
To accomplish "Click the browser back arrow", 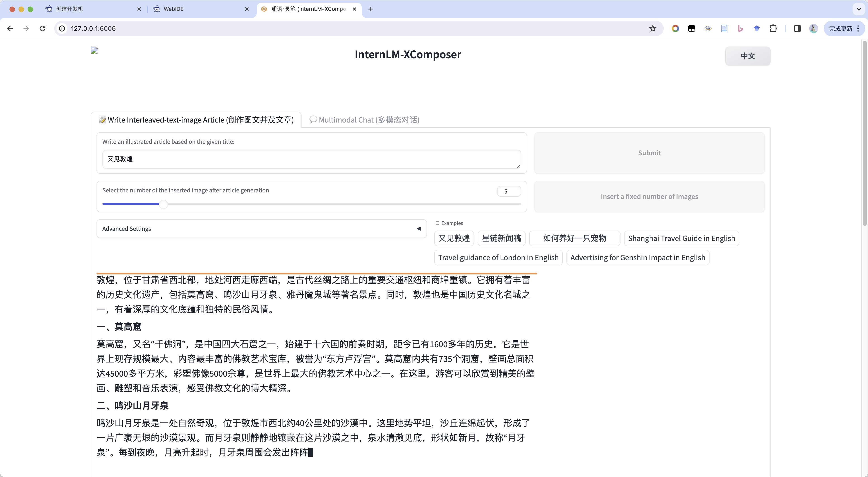I will [10, 29].
